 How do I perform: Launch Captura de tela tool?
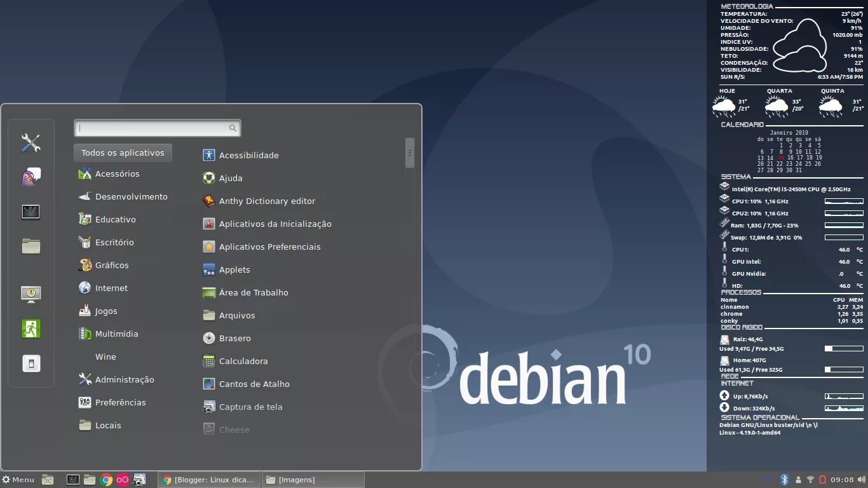[242, 407]
